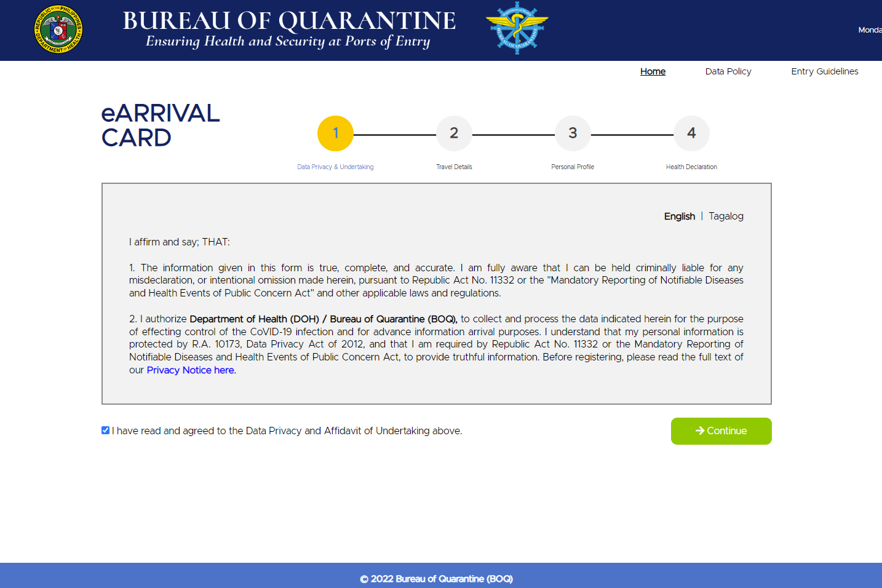Click the eARRIVAL CARD heading

point(160,125)
